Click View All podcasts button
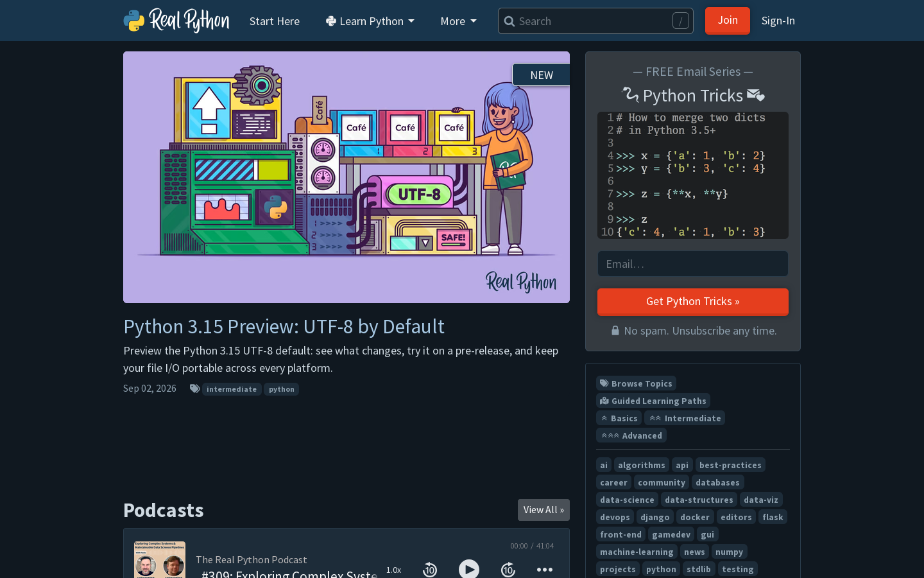 [543, 510]
